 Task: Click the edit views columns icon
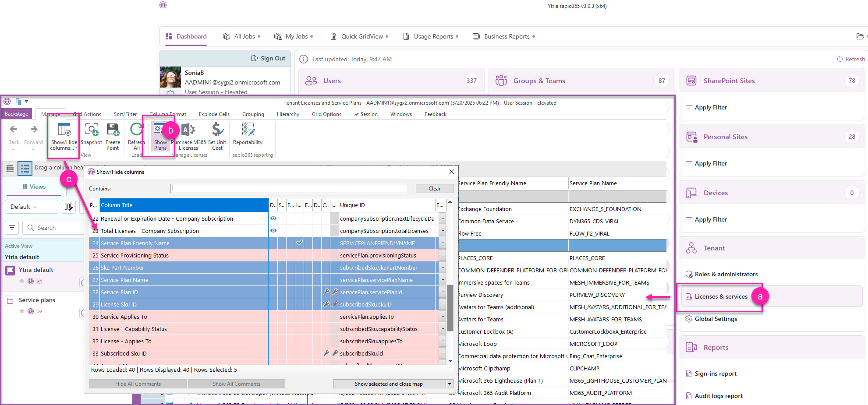pyautogui.click(x=68, y=207)
